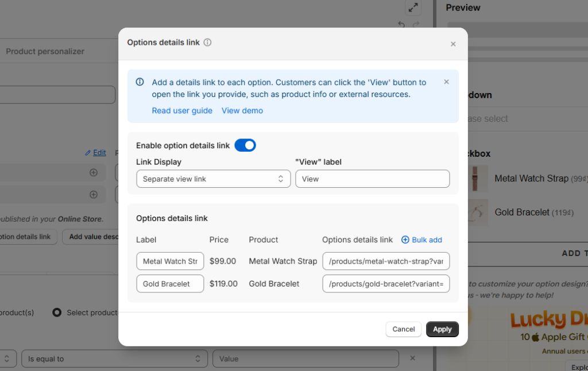Click the upper plus circle icon in the background row

94,172
